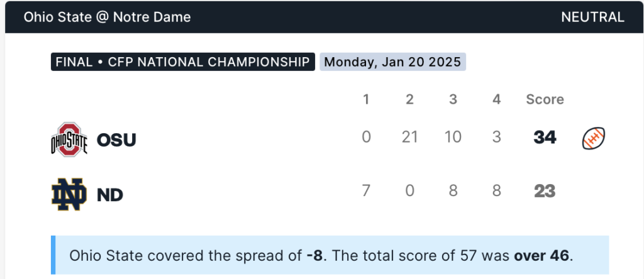Image resolution: width=644 pixels, height=279 pixels.
Task: Click OSU's third quarter score of 10
Action: [x=453, y=138]
